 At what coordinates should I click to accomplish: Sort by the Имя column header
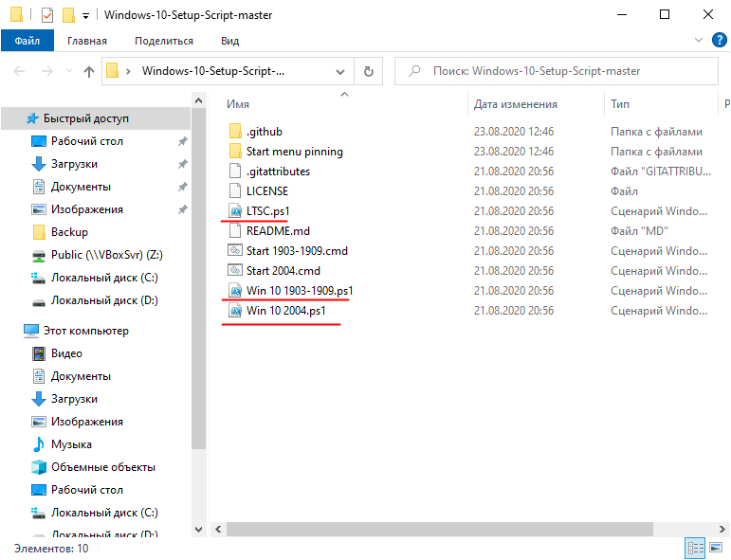pos(238,104)
